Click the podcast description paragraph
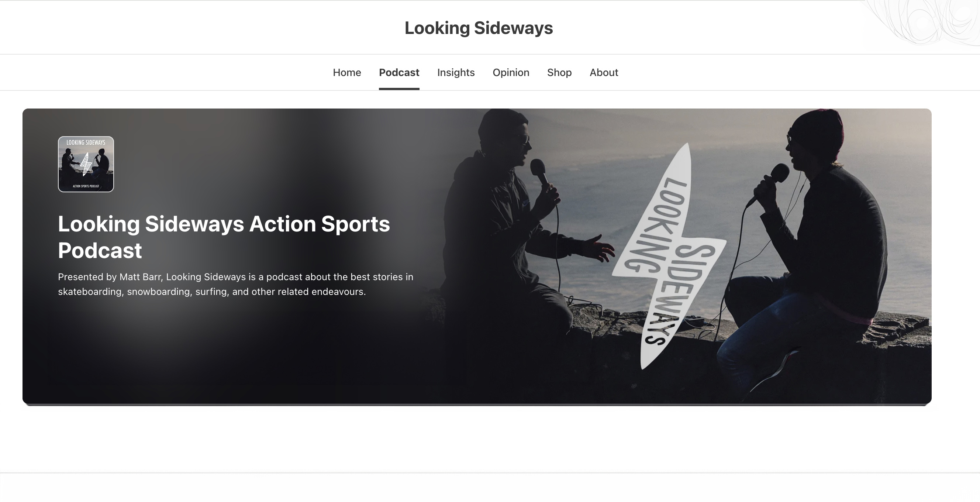 235,284
